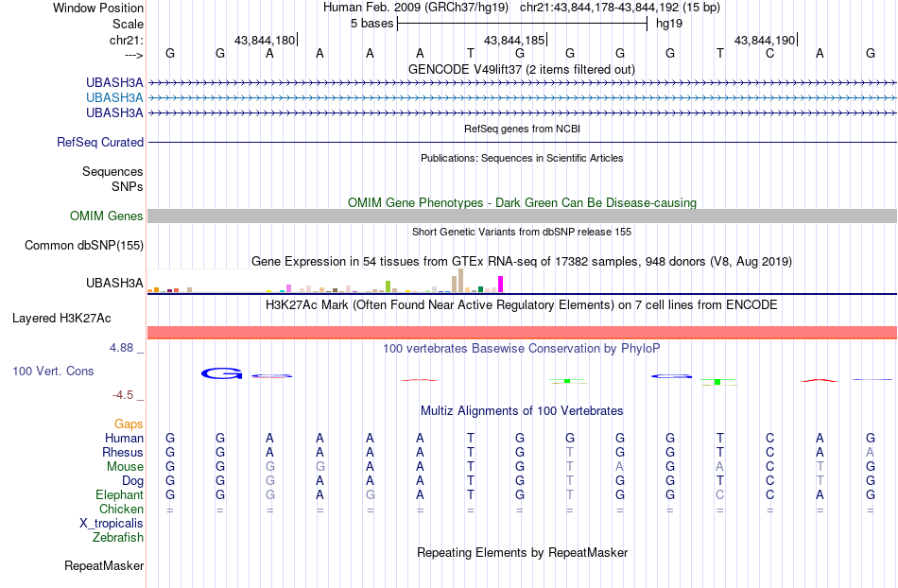The height and width of the screenshot is (588, 898).
Task: Select the Rhesus alignment row label
Action: click(123, 452)
